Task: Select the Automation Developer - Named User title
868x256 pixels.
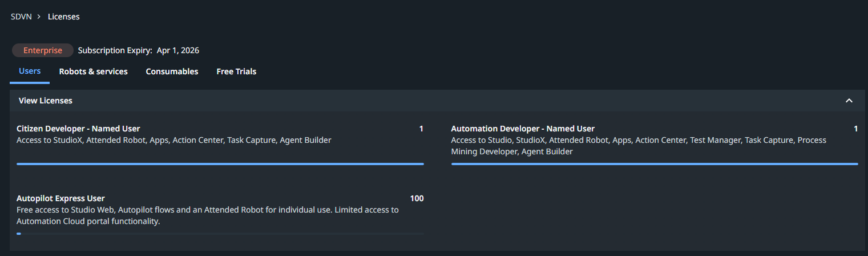Action: coord(522,129)
